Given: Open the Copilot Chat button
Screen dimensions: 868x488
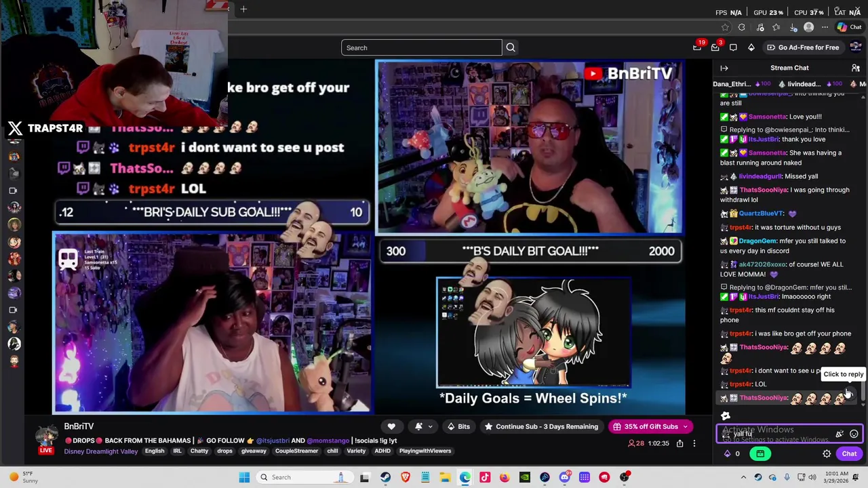Looking at the screenshot, I should [x=848, y=27].
